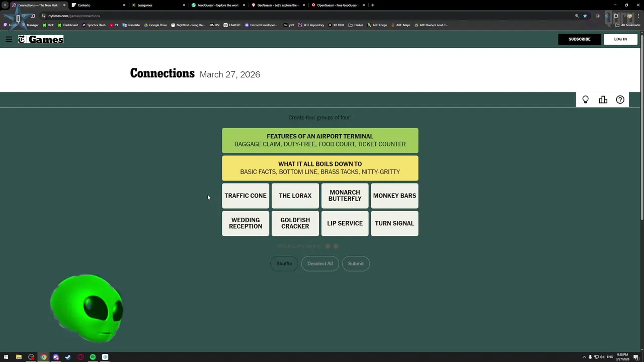
Task: Open Steam from the taskbar
Action: 68,357
